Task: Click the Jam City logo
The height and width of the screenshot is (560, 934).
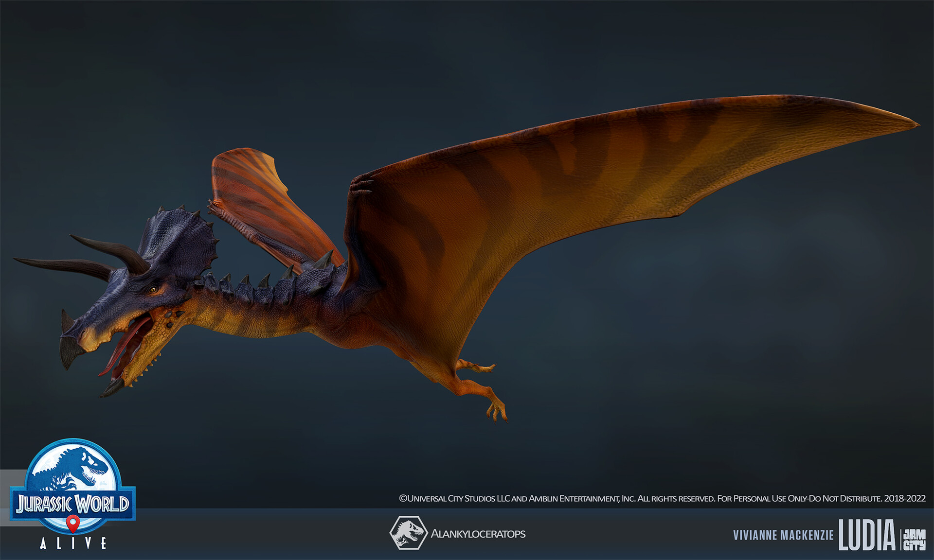Action: click(914, 540)
